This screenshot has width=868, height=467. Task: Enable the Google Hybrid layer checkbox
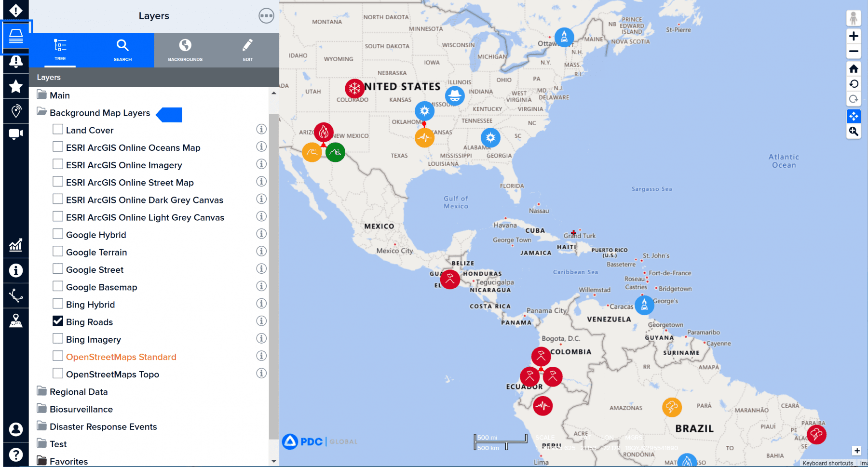coord(58,234)
